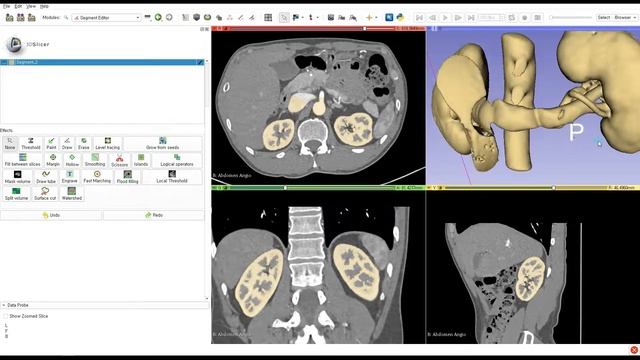This screenshot has width=640, height=360.
Task: Open the Edit menu
Action: coord(18,6)
